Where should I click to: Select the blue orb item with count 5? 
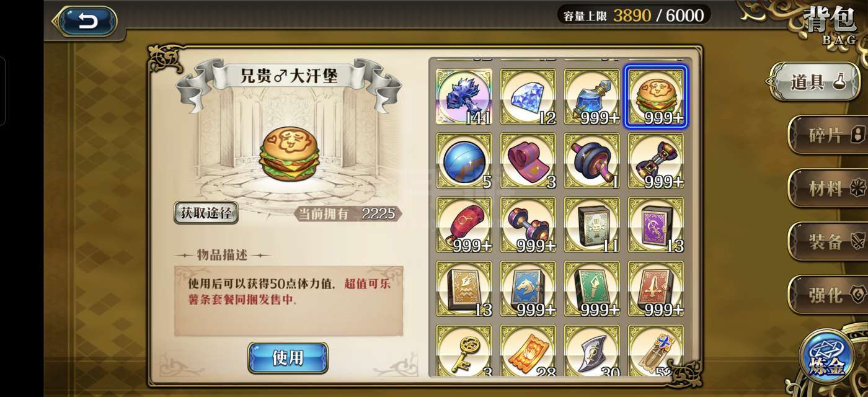pyautogui.click(x=464, y=161)
